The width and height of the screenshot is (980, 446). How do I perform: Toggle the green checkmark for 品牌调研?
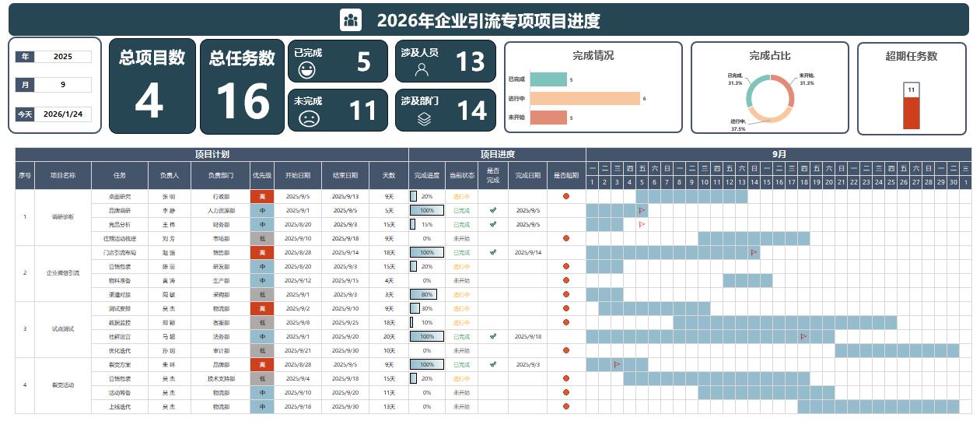(x=492, y=210)
